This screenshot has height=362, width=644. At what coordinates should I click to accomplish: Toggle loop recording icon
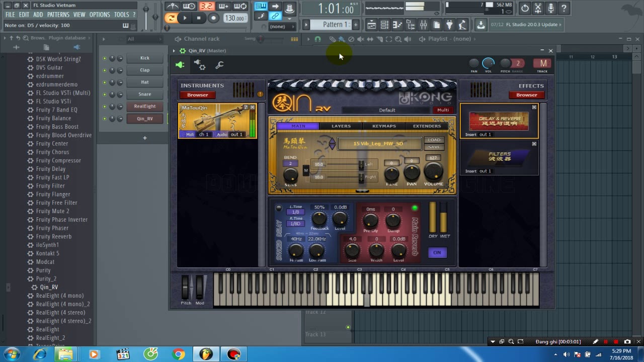click(x=240, y=7)
